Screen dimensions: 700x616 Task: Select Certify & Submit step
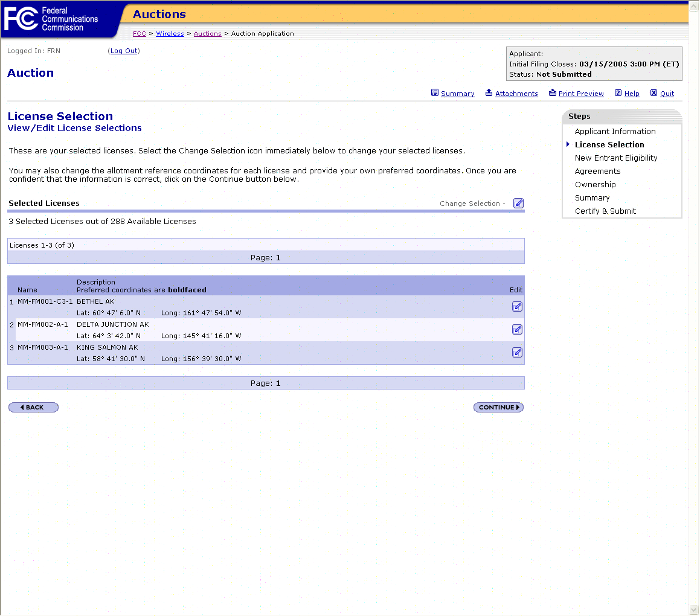click(605, 211)
